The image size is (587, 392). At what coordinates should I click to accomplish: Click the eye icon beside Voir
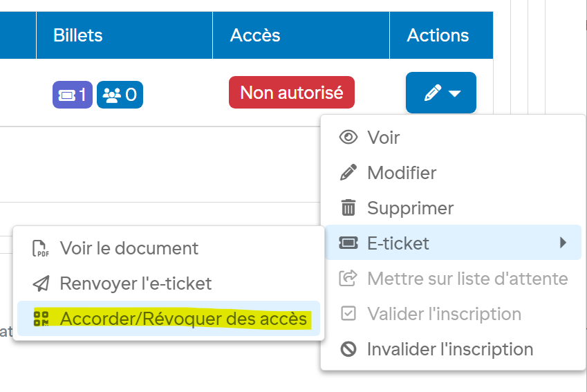(348, 137)
